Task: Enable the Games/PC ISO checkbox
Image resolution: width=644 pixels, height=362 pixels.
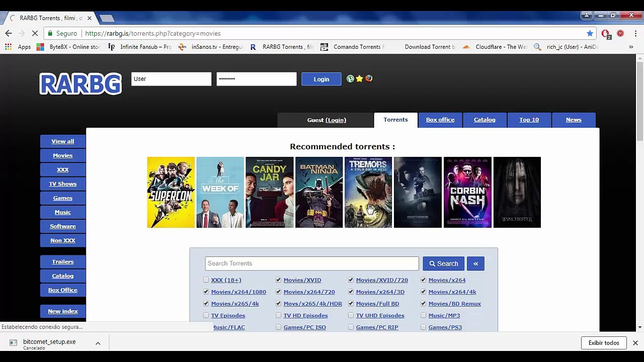Action: click(278, 327)
